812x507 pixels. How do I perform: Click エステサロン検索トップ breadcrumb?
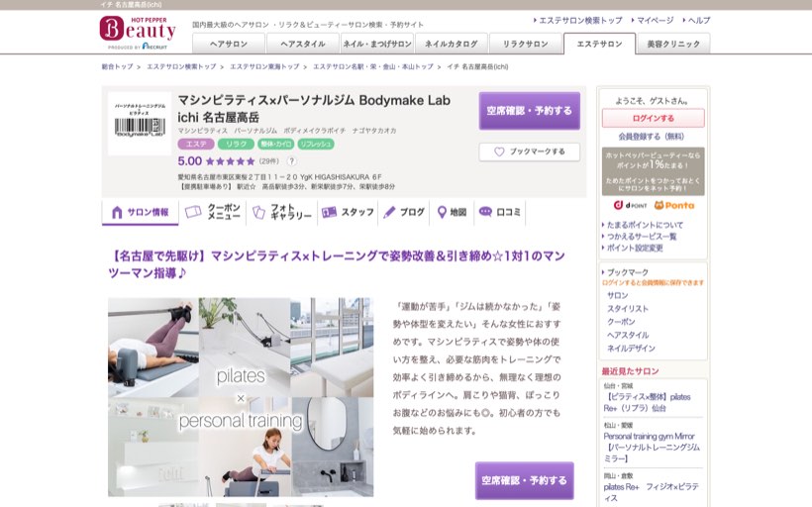pyautogui.click(x=181, y=66)
